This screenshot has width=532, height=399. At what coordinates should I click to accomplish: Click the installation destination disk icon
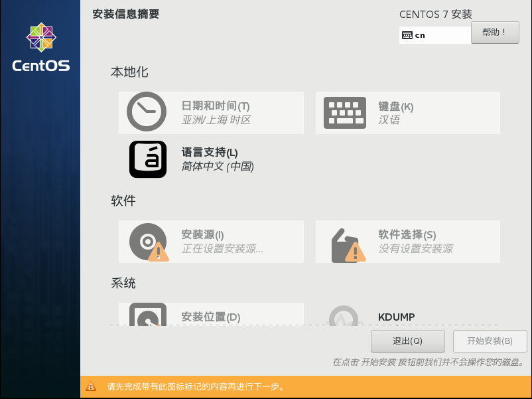[x=148, y=314]
